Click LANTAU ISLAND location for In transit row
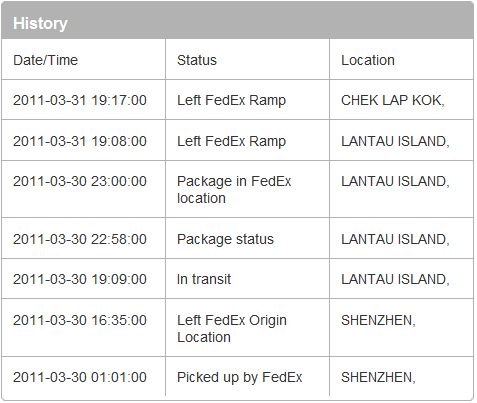Screen dimensions: 477x403 tap(395, 279)
